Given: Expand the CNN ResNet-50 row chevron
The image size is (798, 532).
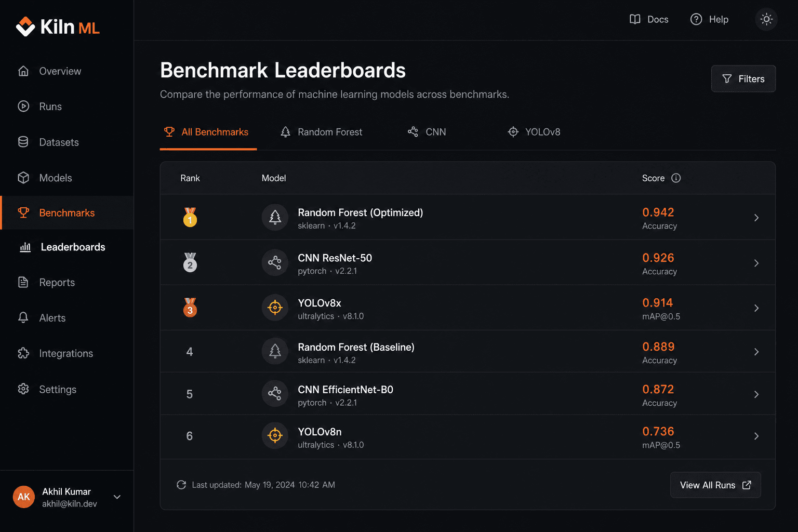Looking at the screenshot, I should 756,263.
